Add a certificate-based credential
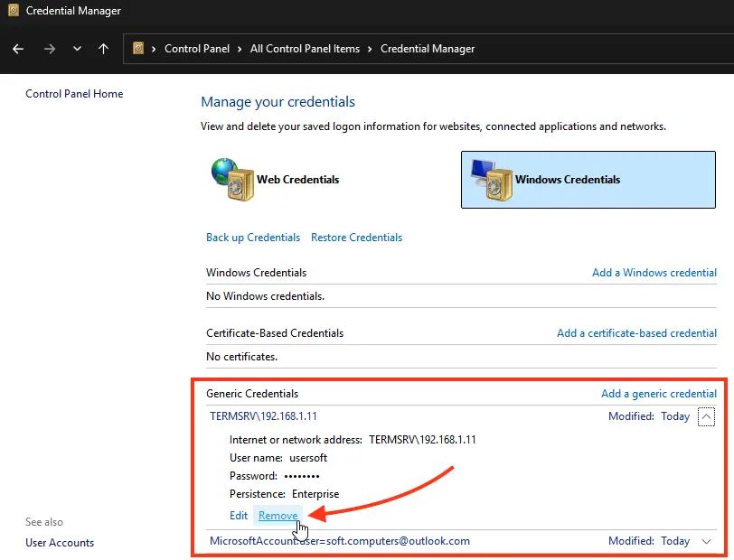The image size is (734, 560). (636, 333)
